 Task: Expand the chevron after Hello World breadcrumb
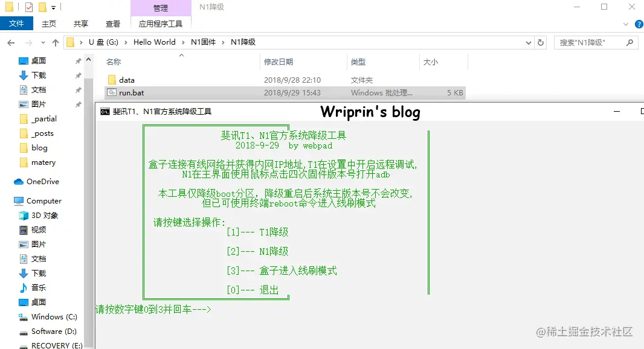183,42
